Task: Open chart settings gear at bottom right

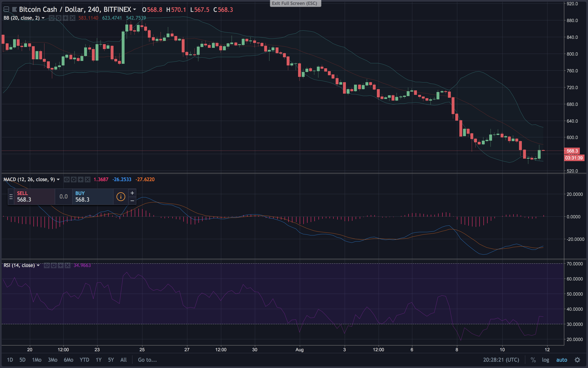Action: point(577,360)
